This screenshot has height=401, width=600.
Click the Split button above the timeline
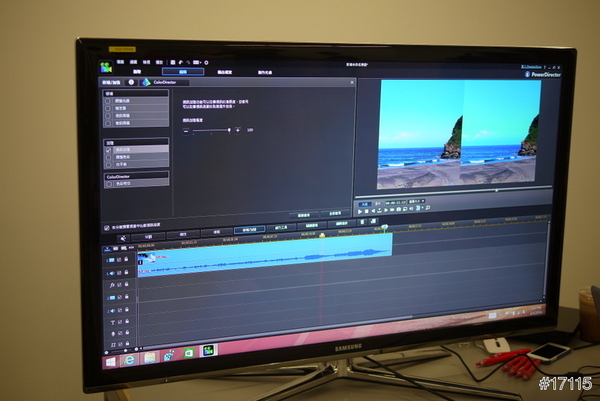coord(148,236)
